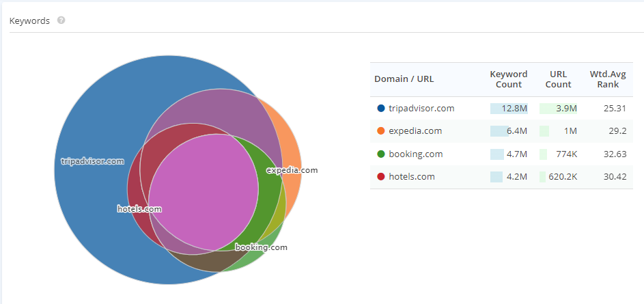644x304 pixels.
Task: Click the 12.8M keyword count bar
Action: (x=509, y=109)
